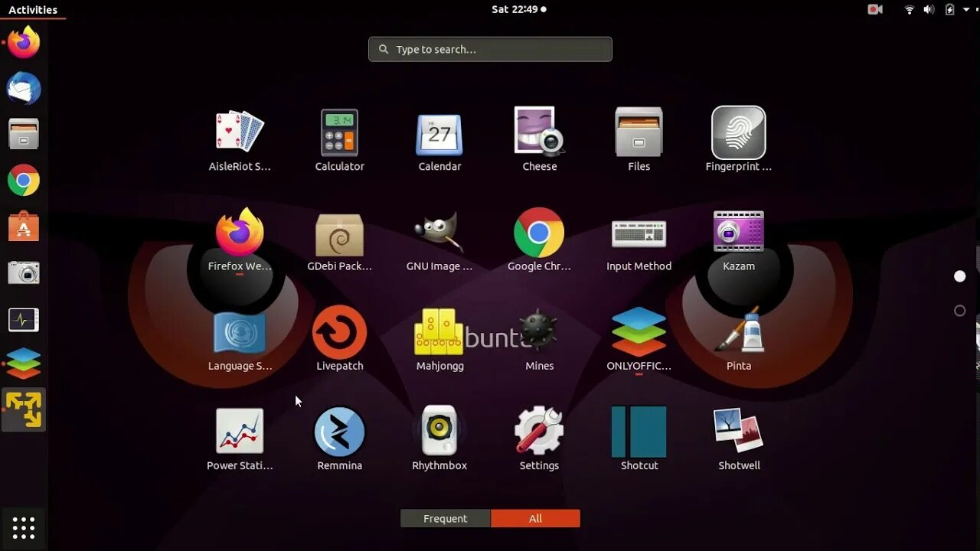Open Power Statistics

tap(240, 439)
